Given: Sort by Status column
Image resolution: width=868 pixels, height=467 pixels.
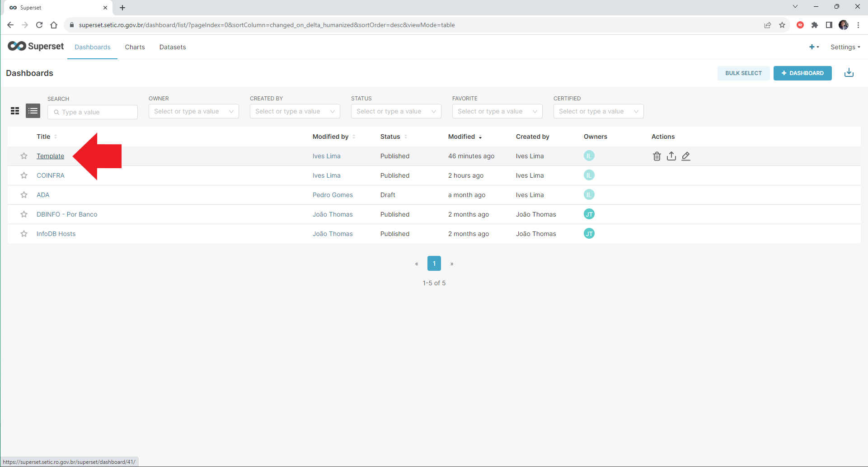Looking at the screenshot, I should [394, 137].
